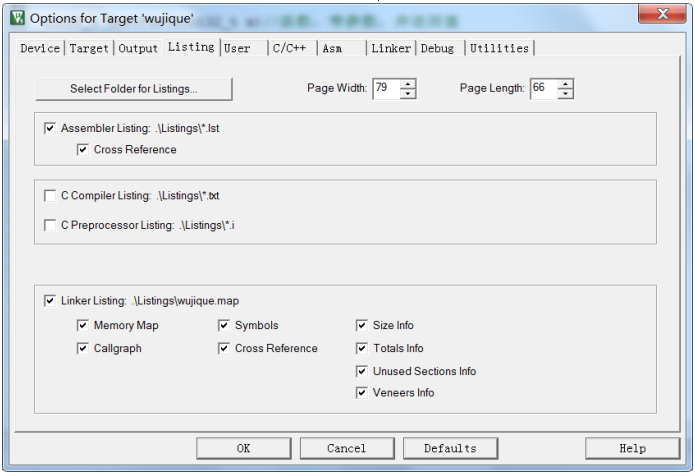
Task: Switch to the Device tab
Action: 40,48
